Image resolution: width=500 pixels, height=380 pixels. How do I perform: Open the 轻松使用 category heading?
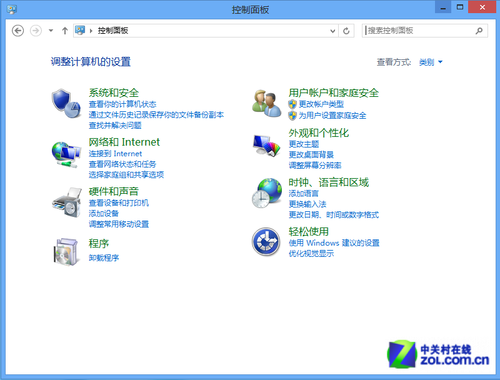point(309,231)
